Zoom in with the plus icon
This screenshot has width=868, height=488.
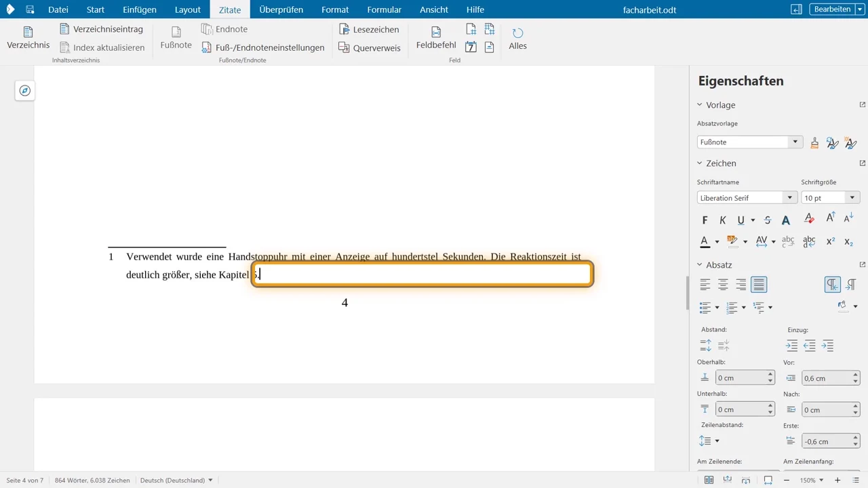pyautogui.click(x=837, y=481)
